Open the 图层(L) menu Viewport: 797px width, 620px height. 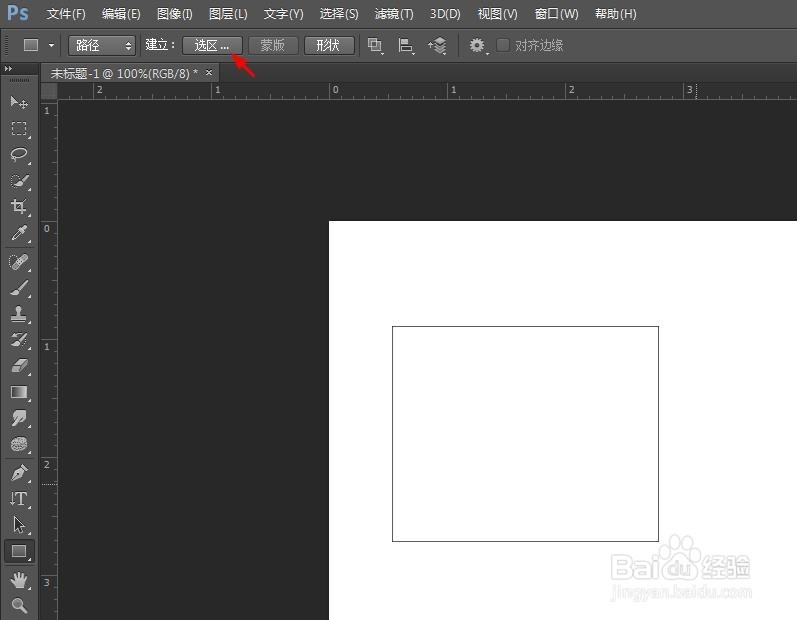tap(228, 14)
